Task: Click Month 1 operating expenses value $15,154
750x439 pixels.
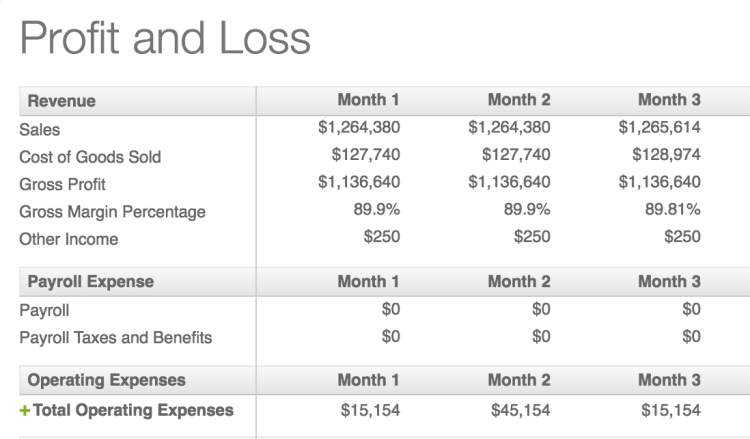Action: [x=370, y=410]
